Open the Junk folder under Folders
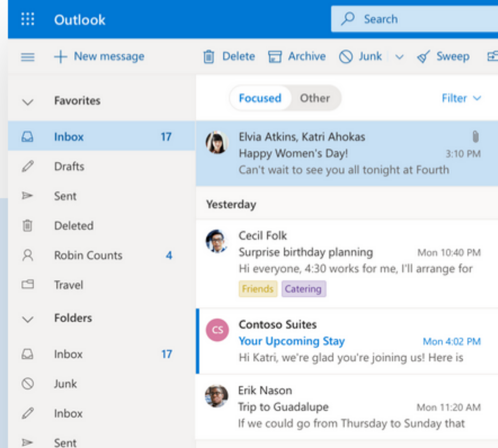 (x=101, y=384)
